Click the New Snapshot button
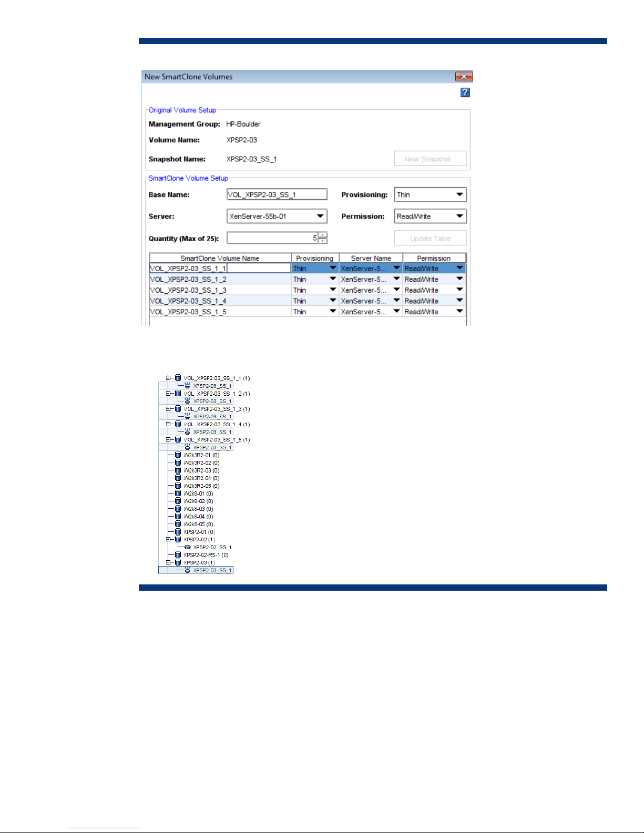Screen dimensions: 644x833 pos(430,159)
